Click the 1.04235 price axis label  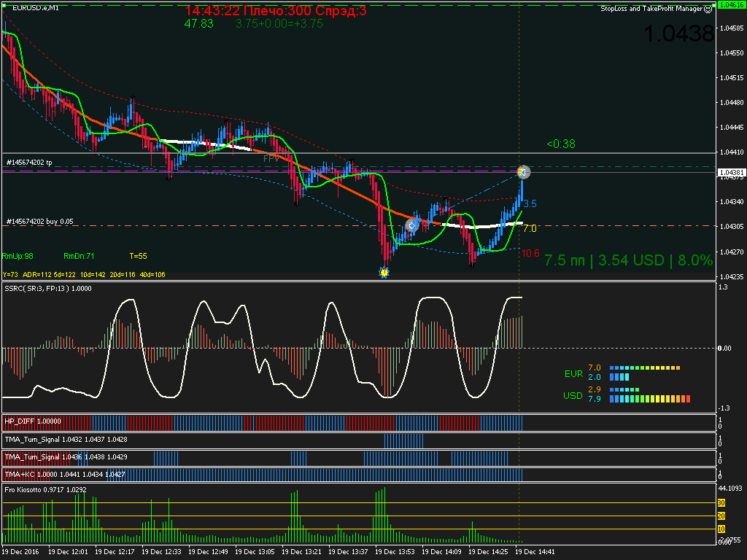tap(732, 276)
